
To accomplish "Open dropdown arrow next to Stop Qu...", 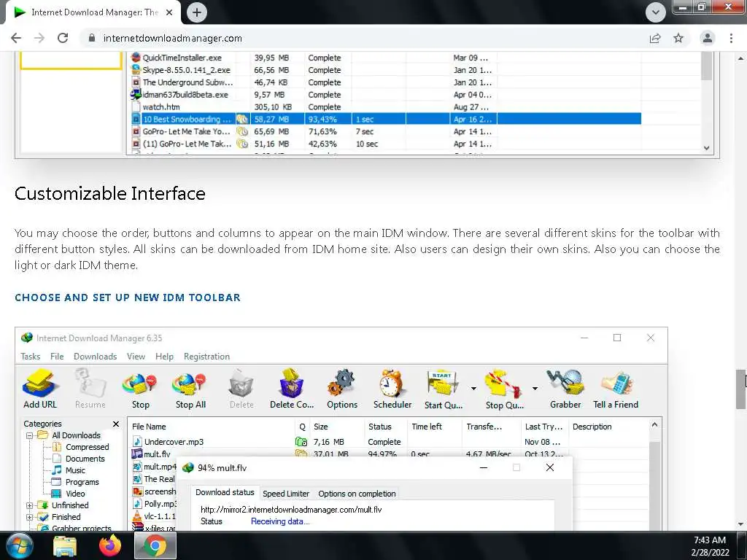I will pos(535,389).
